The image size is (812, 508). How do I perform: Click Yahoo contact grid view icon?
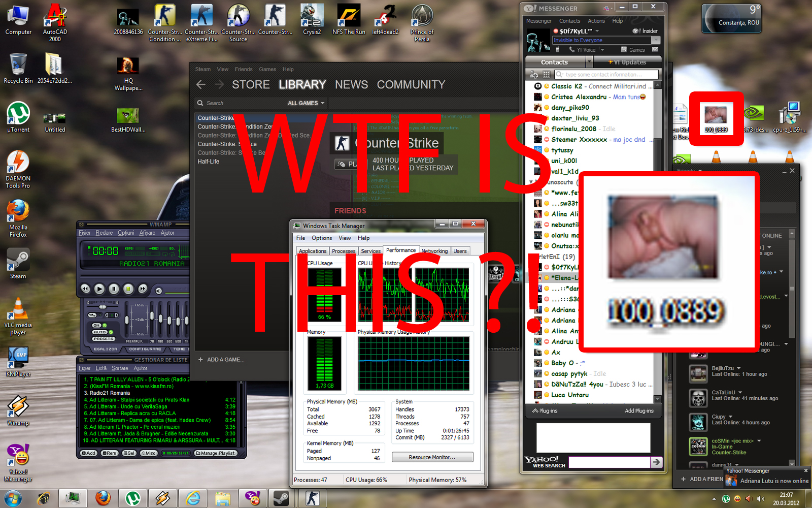click(x=546, y=74)
